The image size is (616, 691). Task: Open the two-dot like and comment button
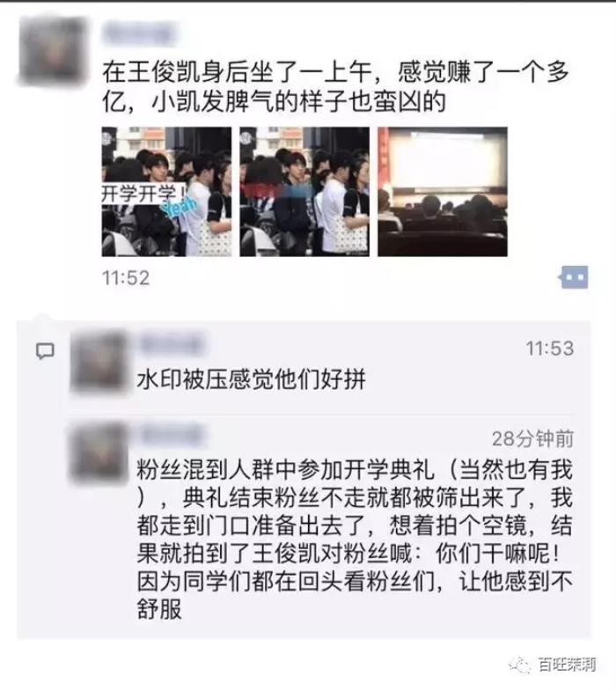(x=573, y=277)
